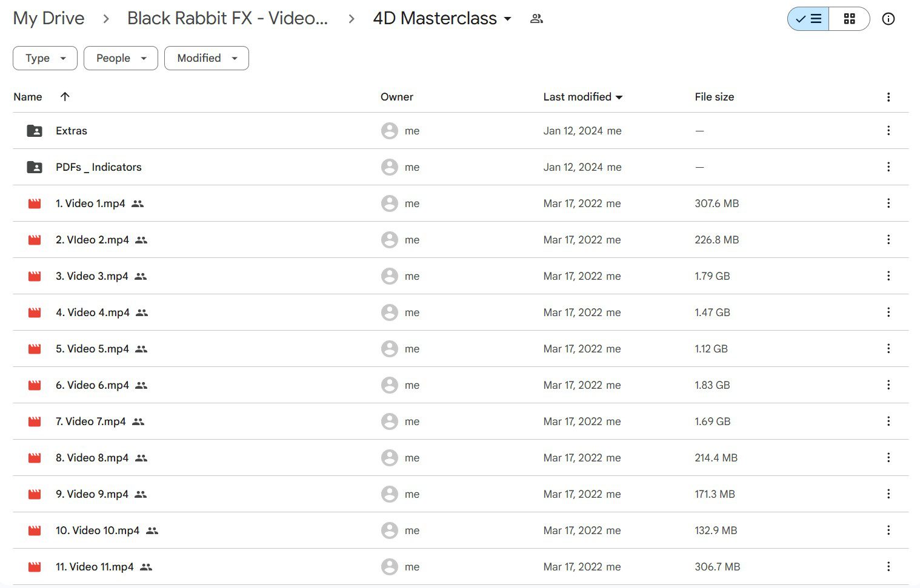
Task: Click the video file icon for 3. Video 3.mp4
Action: (35, 276)
